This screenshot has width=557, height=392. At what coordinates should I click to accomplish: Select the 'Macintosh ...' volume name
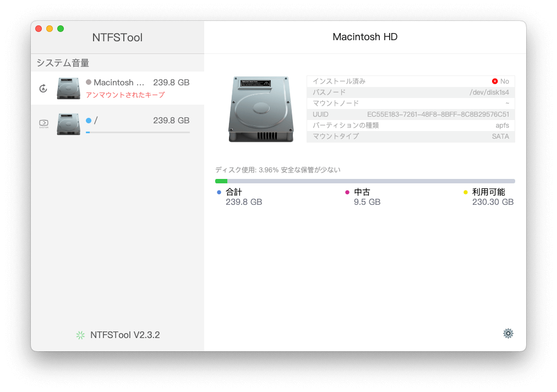click(x=119, y=83)
